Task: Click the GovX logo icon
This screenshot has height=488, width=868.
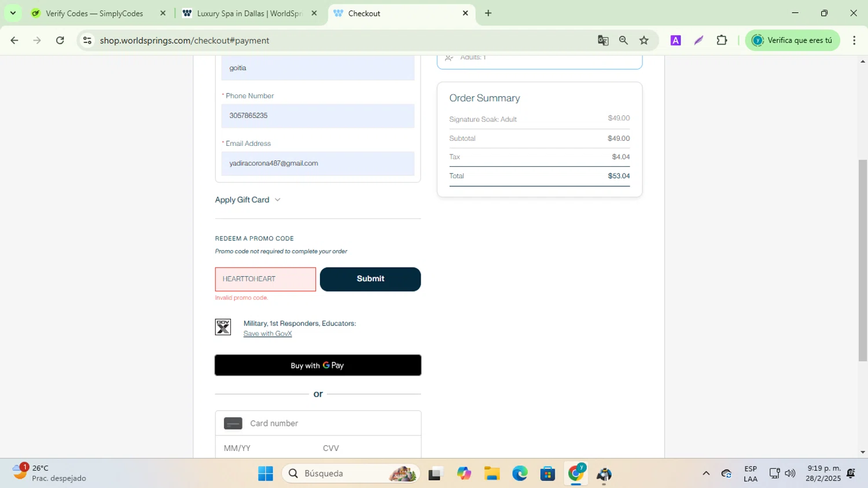Action: pyautogui.click(x=223, y=327)
